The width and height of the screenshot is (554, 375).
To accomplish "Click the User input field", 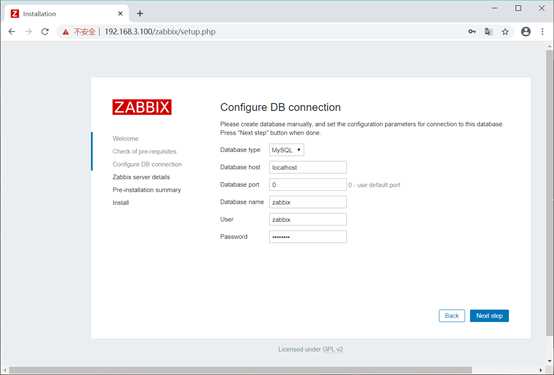I will tap(308, 219).
